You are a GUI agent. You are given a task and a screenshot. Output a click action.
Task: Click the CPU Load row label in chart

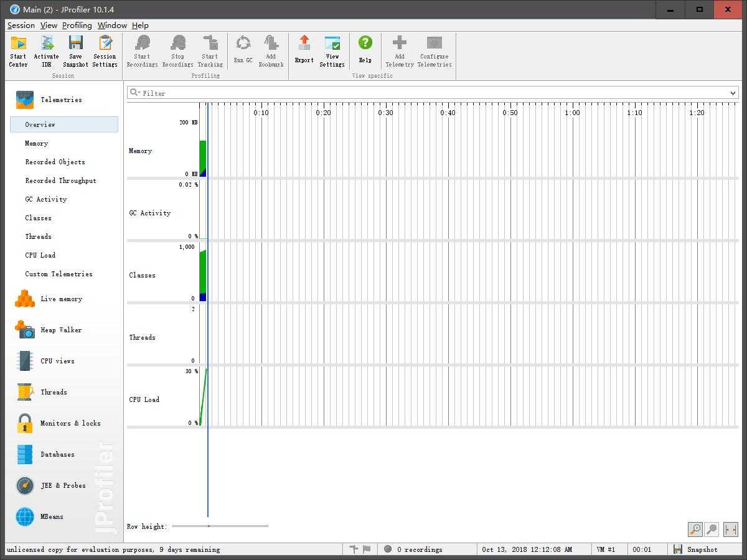[144, 399]
